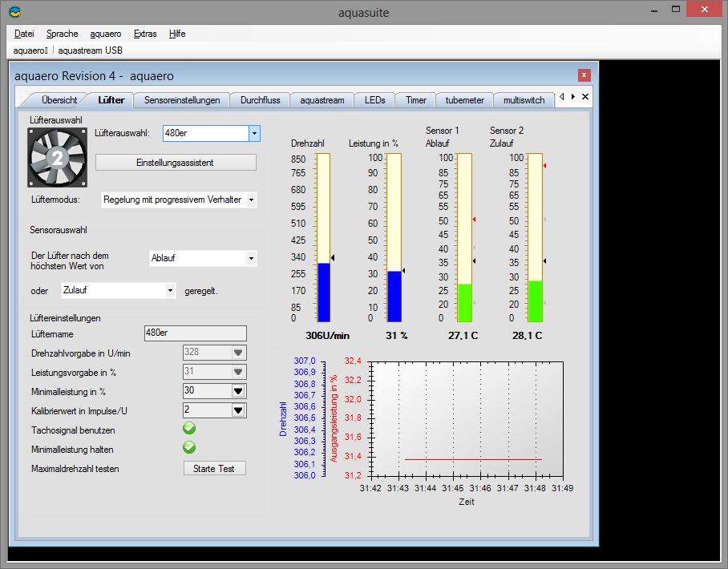
Task: Click the red marker on Sensor 1 gauge
Action: tap(474, 219)
